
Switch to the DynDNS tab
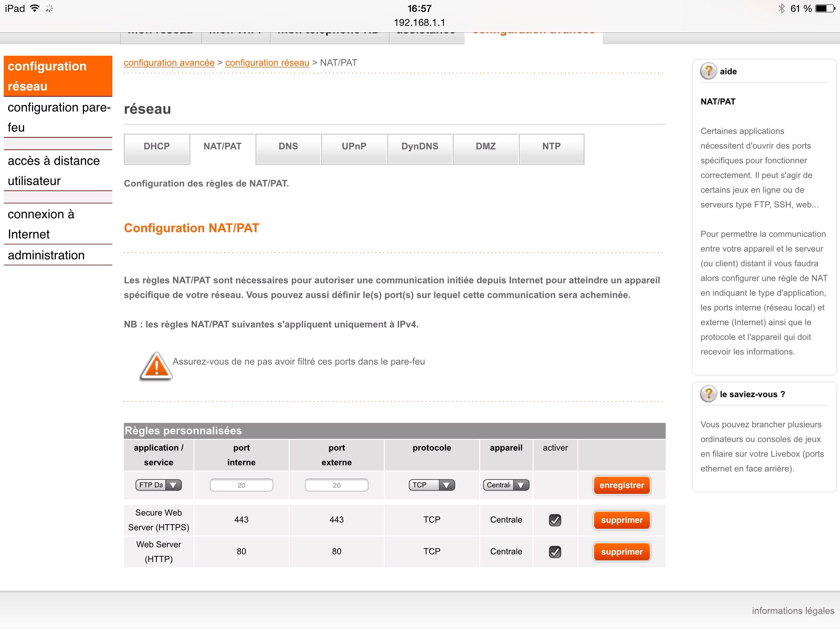click(420, 146)
